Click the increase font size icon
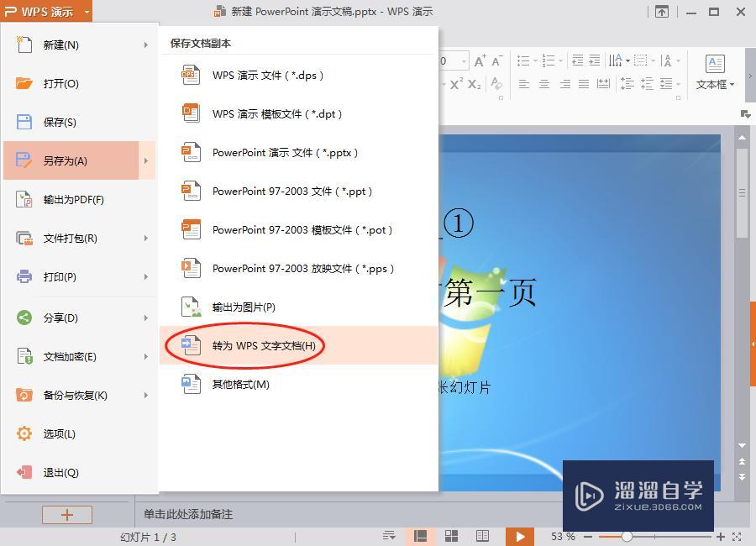This screenshot has width=756, height=546. click(480, 60)
